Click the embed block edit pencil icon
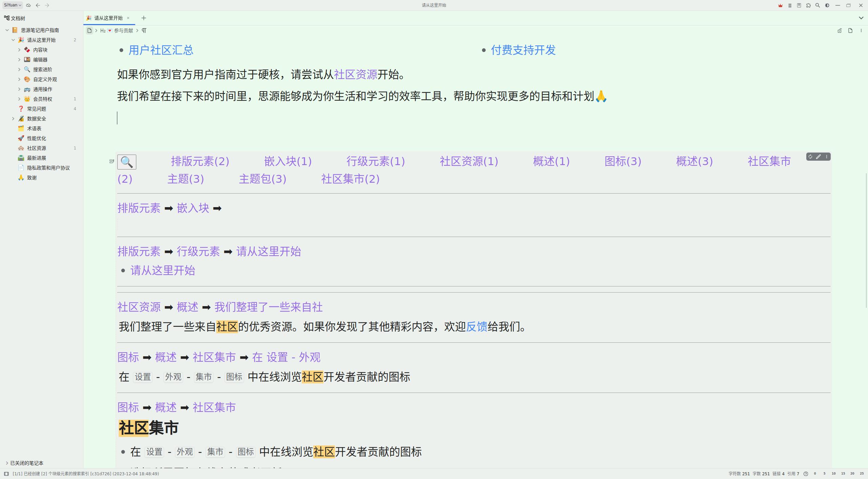The height and width of the screenshot is (479, 868). tap(818, 157)
